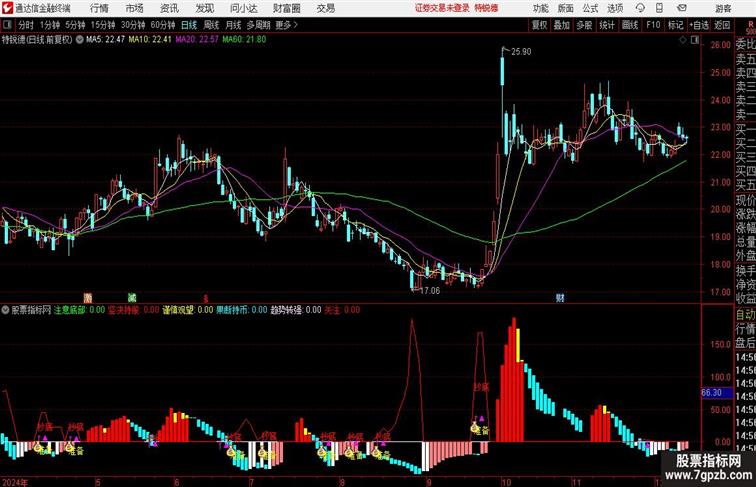Click the orange event marker below May candles
Screen dimensions: 756x487
point(87,298)
